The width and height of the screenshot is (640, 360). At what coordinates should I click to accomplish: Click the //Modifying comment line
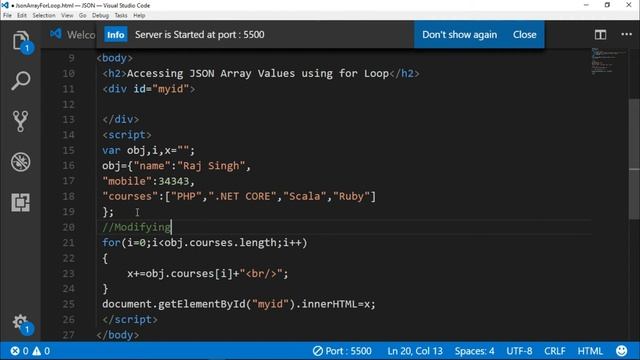tap(137, 227)
